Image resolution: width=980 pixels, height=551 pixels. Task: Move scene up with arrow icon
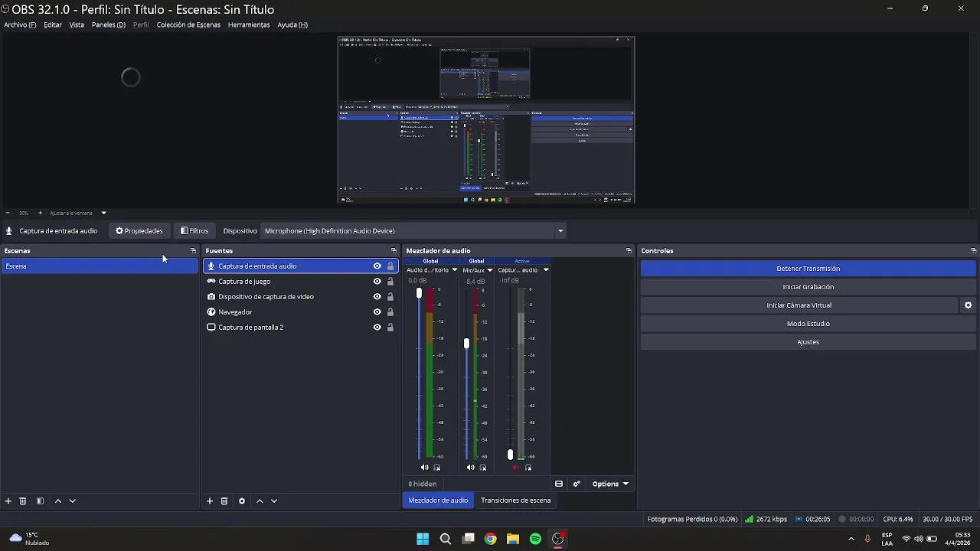[57, 501]
